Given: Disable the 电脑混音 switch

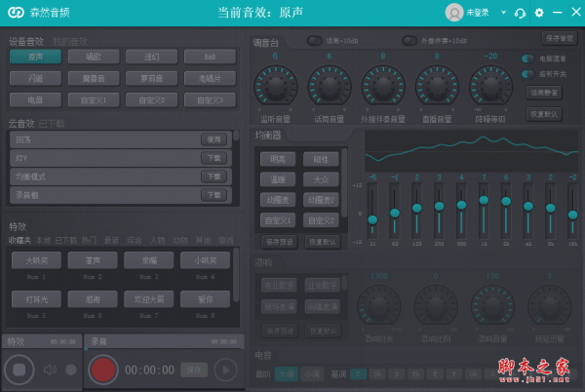Looking at the screenshot, I should point(527,59).
